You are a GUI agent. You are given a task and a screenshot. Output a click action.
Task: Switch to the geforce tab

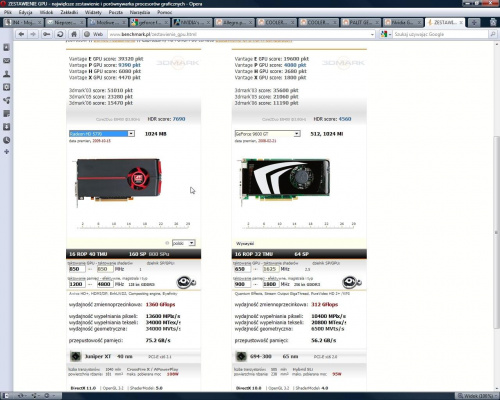click(150, 23)
